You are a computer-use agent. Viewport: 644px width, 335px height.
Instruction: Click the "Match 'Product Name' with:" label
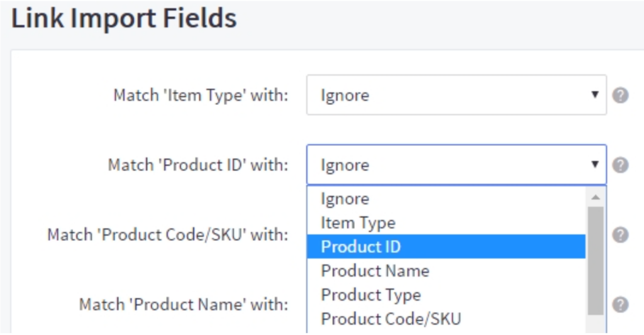pos(184,305)
